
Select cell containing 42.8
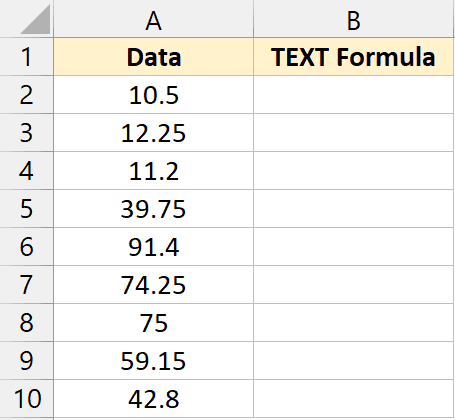point(154,399)
